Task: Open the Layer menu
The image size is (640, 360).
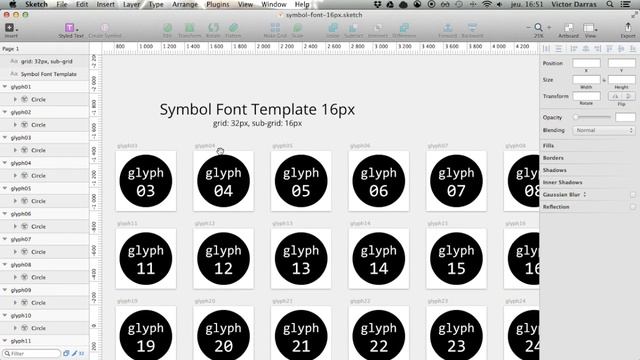Action: [x=131, y=4]
